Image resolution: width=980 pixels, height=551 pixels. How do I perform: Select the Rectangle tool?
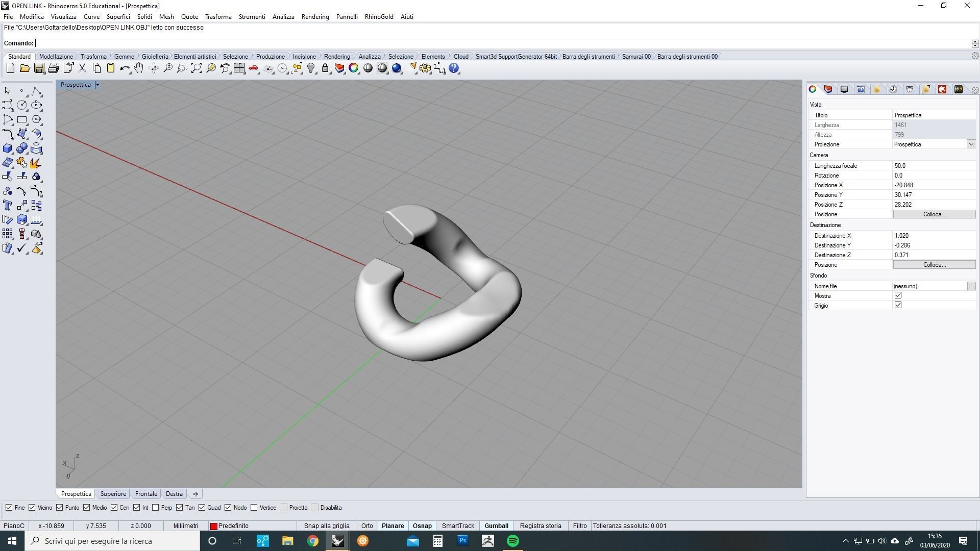click(22, 119)
